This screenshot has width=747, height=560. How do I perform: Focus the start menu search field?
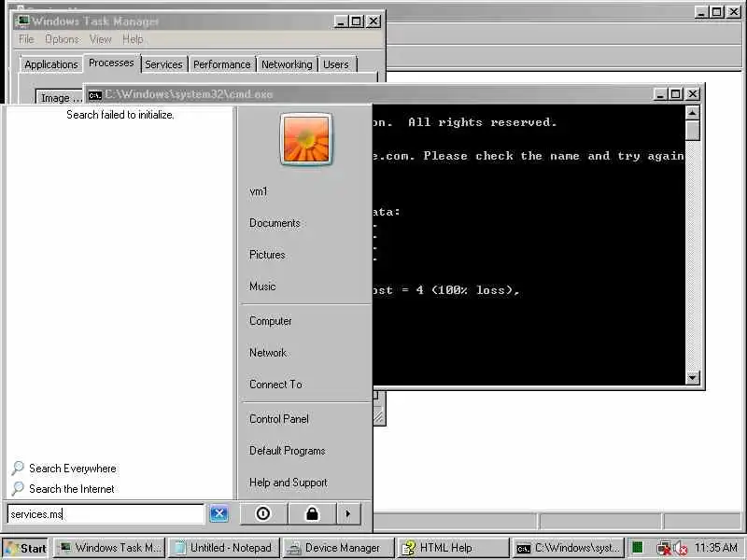coord(106,514)
